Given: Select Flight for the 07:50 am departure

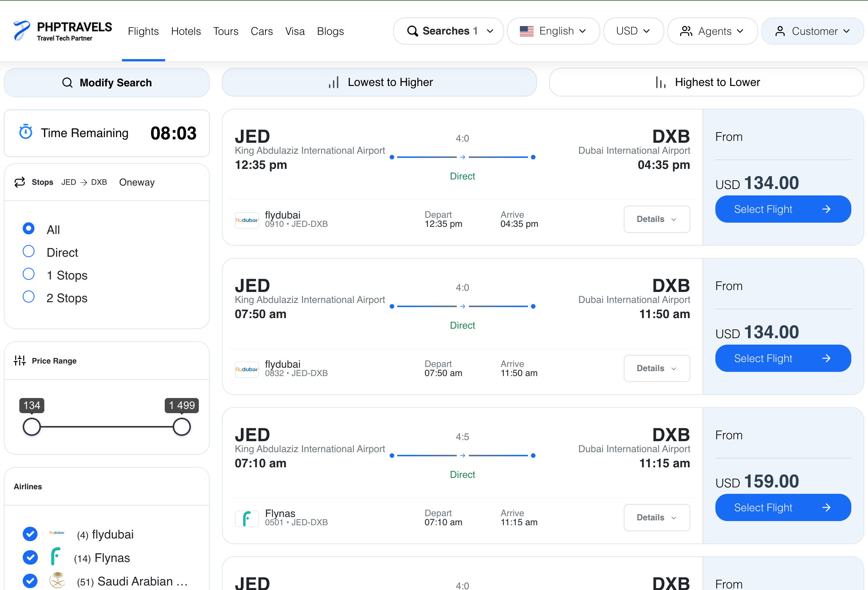Looking at the screenshot, I should click(x=783, y=358).
